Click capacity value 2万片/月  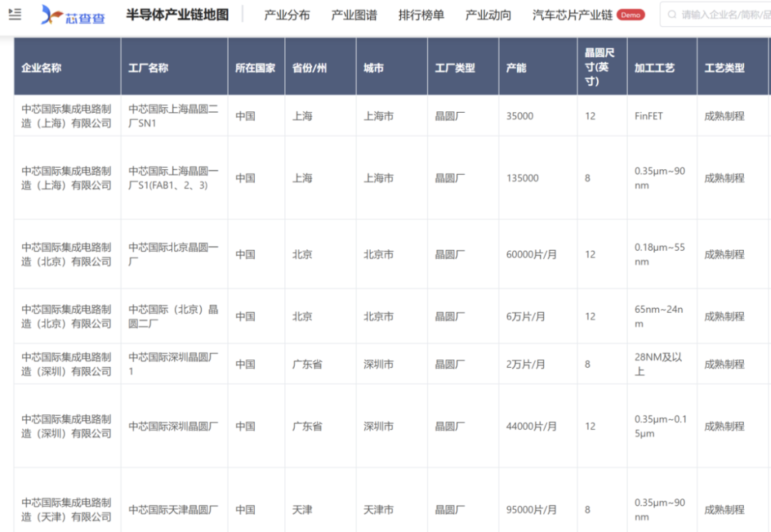pos(525,364)
